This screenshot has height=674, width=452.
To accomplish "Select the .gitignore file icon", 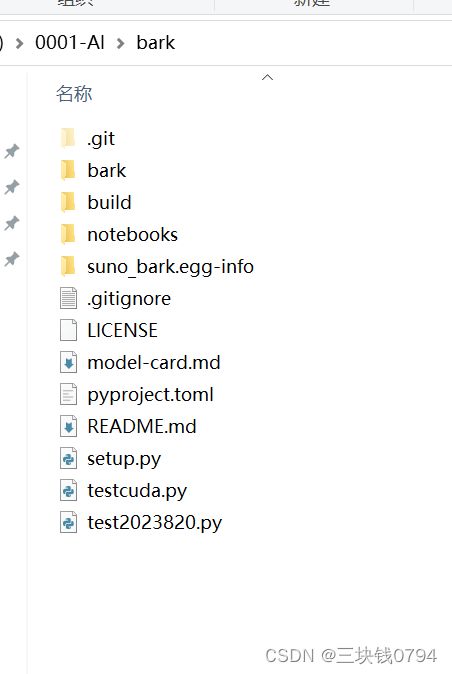I will [x=68, y=298].
